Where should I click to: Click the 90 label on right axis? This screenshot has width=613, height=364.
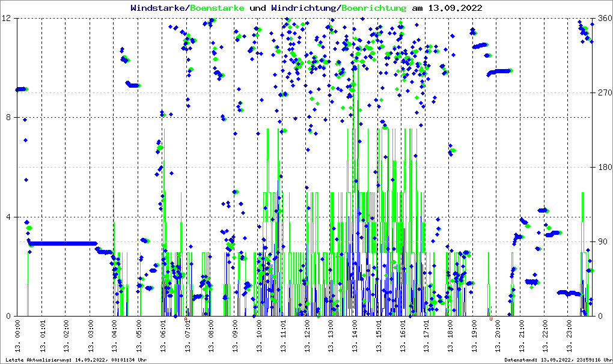tap(602, 242)
